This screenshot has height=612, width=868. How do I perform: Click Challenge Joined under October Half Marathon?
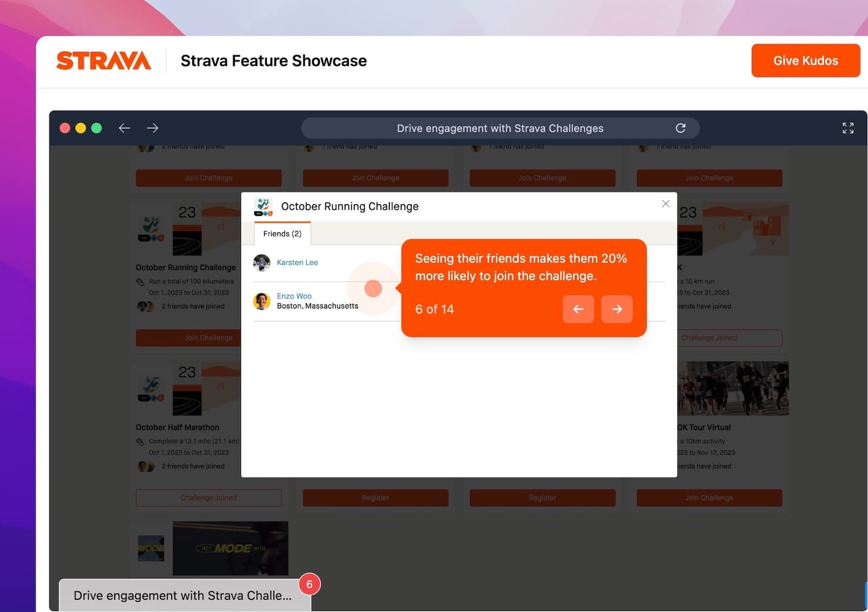coord(208,497)
